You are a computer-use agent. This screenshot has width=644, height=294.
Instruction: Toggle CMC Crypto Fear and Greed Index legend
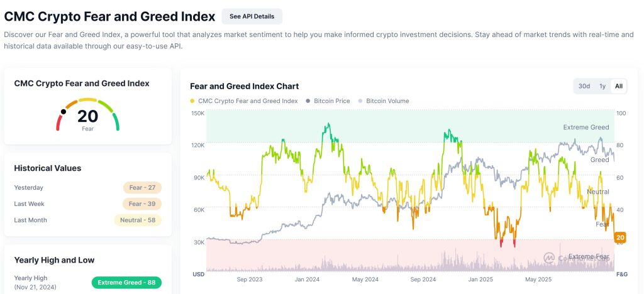point(243,101)
